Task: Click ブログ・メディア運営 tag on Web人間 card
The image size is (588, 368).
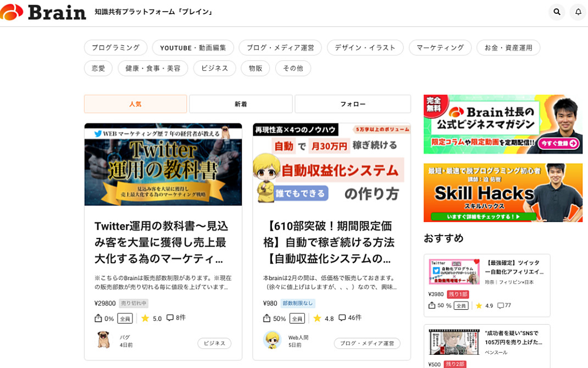Action: 367,343
